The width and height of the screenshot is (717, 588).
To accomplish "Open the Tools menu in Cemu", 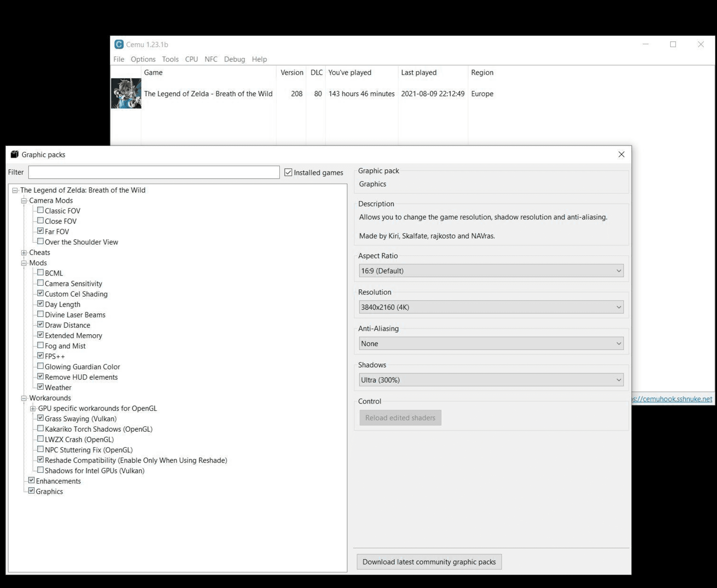I will click(170, 59).
